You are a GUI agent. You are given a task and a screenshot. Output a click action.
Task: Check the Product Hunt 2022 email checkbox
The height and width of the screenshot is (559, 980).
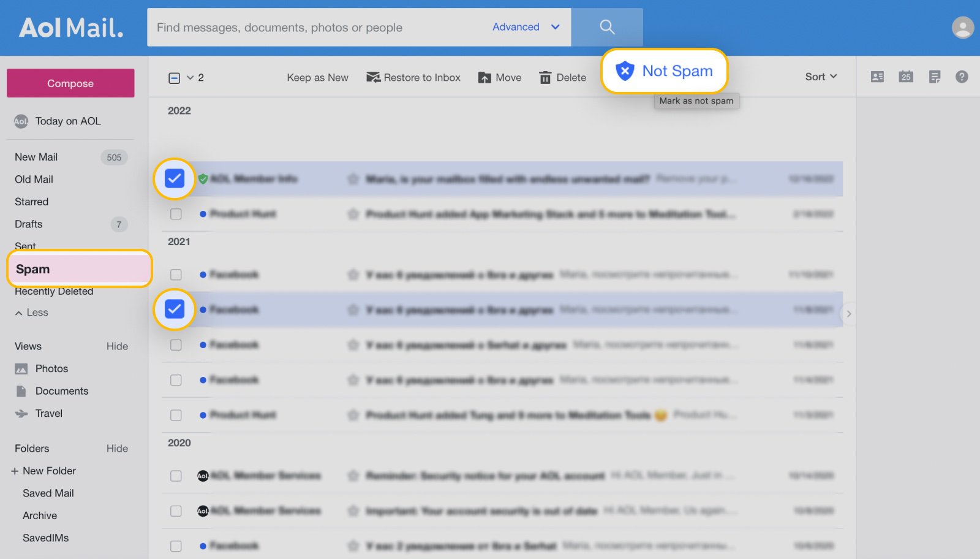pos(176,214)
